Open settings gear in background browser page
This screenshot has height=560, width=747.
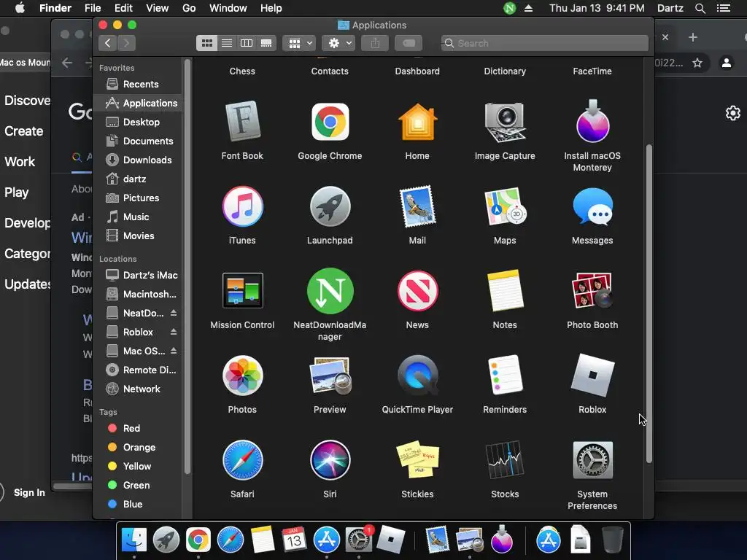tap(732, 113)
